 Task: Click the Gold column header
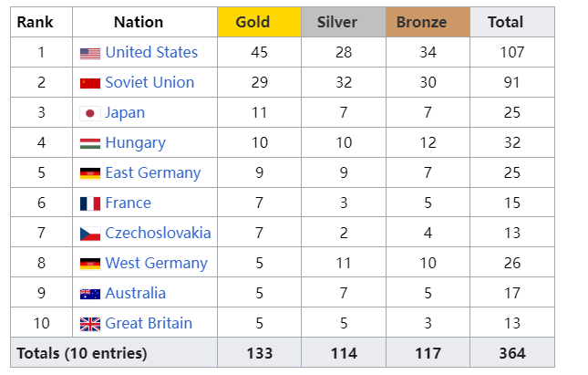[253, 22]
